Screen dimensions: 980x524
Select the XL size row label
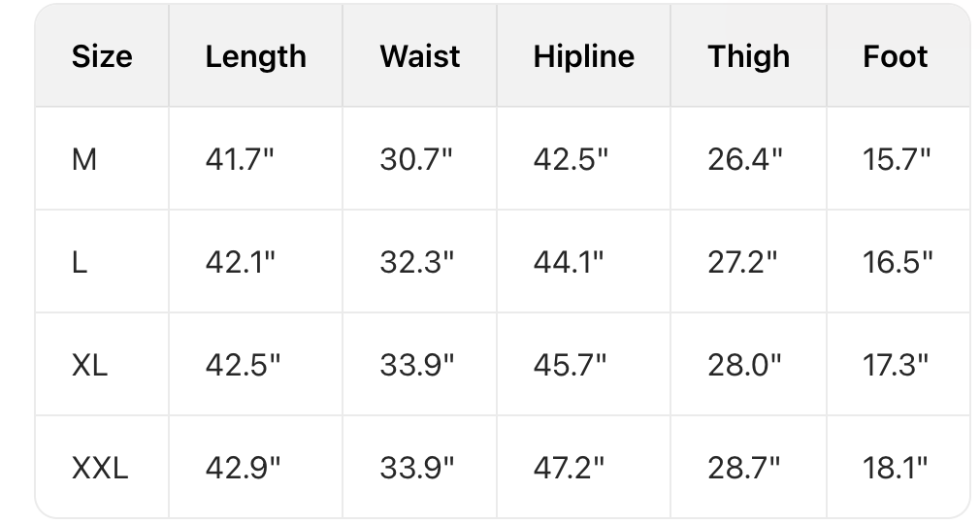[89, 365]
